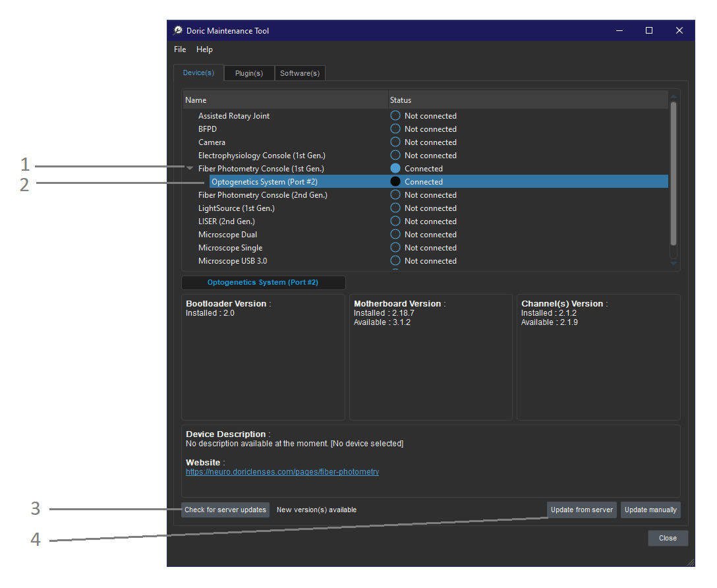Click the LightSource (1st Gen.) status circle

(395, 208)
